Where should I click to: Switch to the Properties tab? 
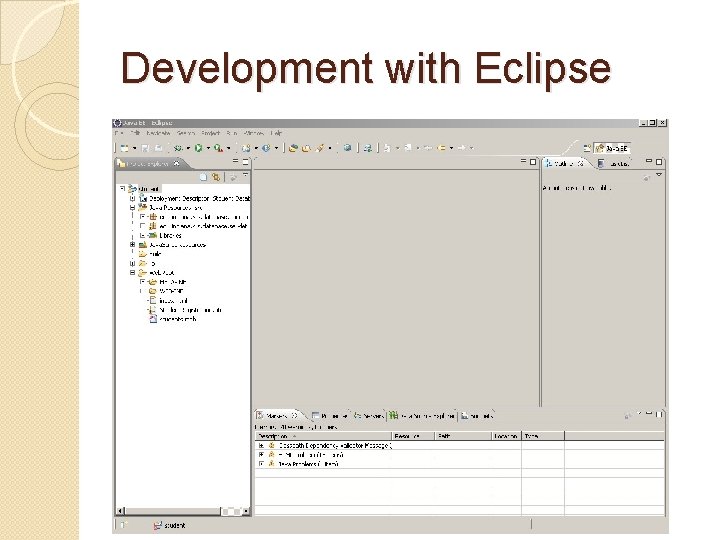tap(330, 416)
